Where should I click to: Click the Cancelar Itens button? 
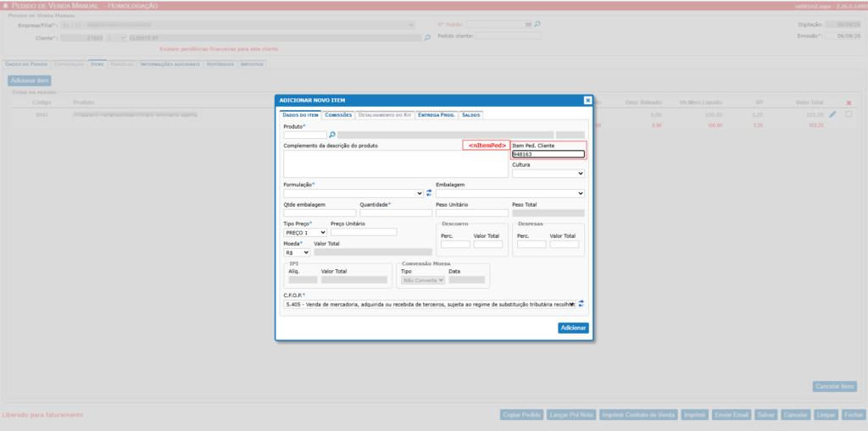[x=835, y=387]
